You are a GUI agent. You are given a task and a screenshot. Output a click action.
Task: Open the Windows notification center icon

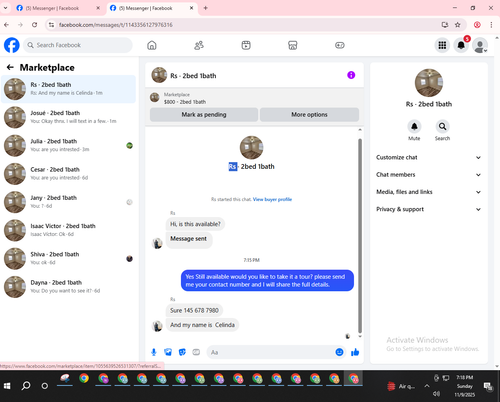tap(488, 386)
